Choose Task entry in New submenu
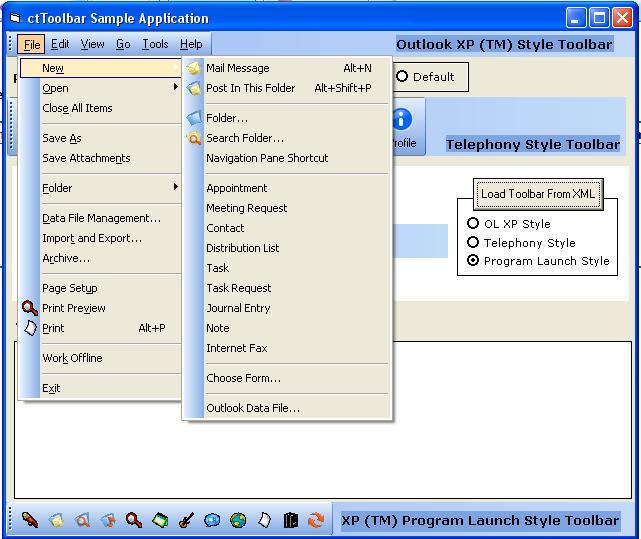 (287, 268)
